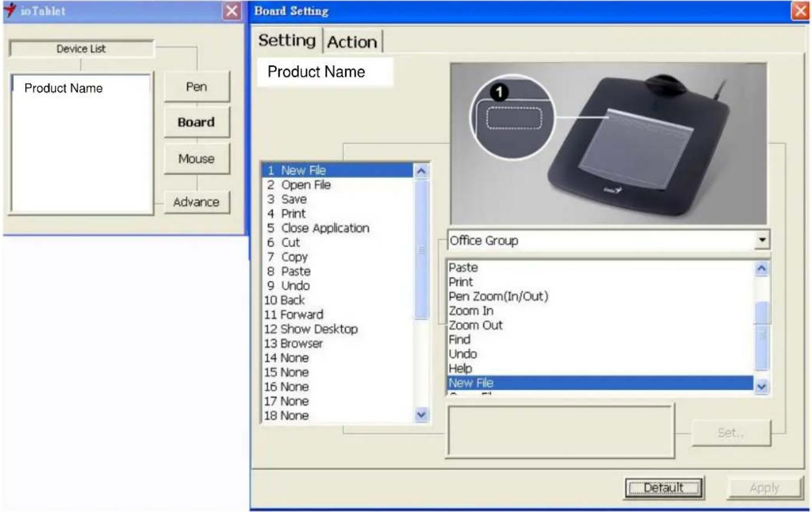Select hot key row 13 Browser
The image size is (812, 512).
[338, 343]
